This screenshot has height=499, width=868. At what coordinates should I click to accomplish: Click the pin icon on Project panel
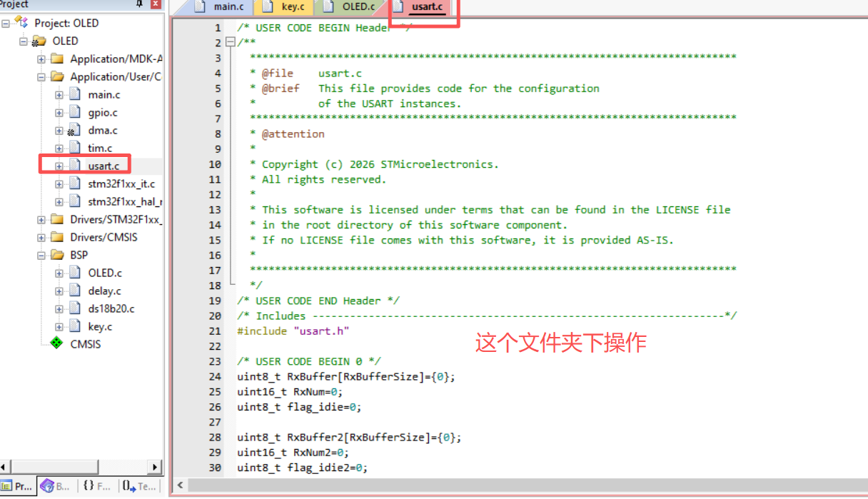click(x=139, y=4)
